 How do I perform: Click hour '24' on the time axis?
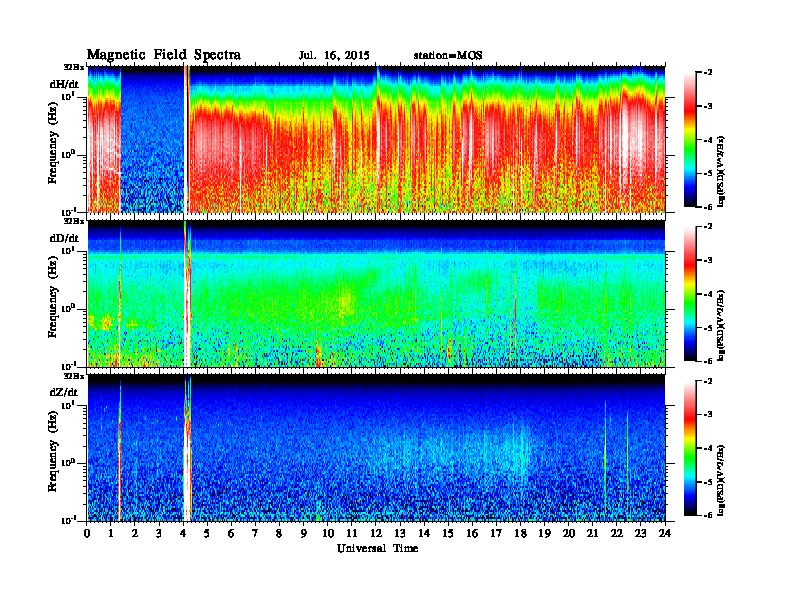(x=665, y=534)
